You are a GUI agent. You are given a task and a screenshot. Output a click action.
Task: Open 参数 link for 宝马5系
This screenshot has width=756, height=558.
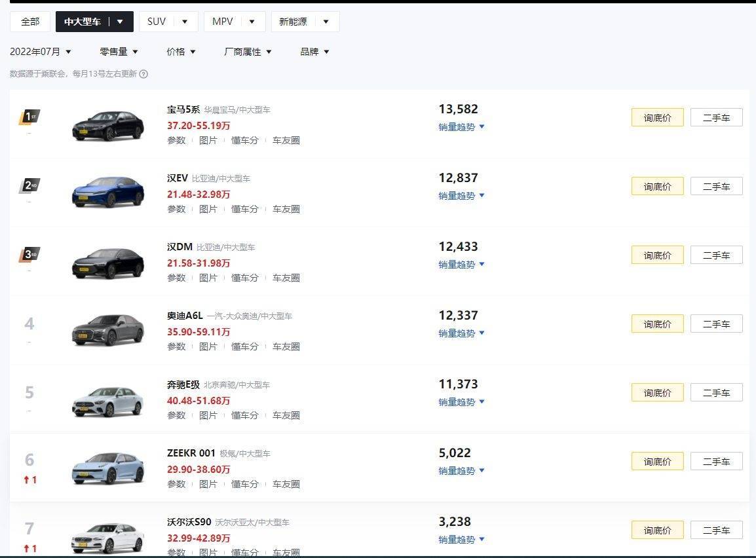tap(176, 140)
